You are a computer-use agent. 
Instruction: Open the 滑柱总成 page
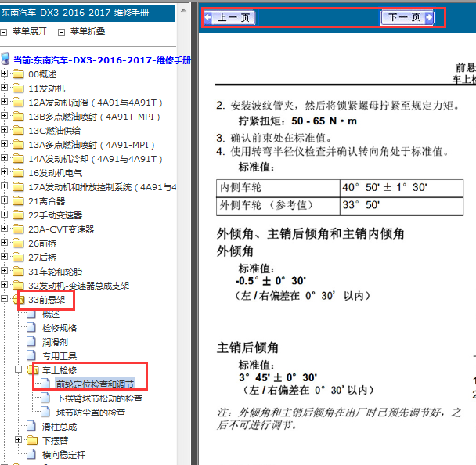pyautogui.click(x=59, y=427)
